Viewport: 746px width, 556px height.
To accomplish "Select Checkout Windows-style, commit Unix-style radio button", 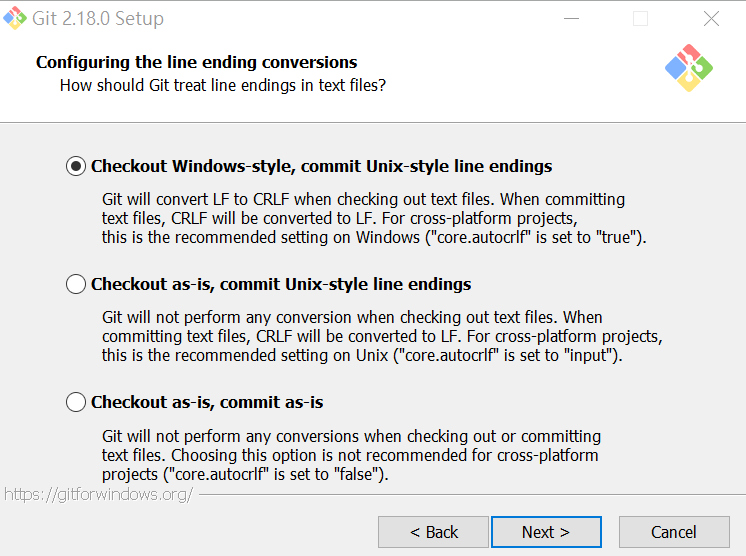I will 76,167.
